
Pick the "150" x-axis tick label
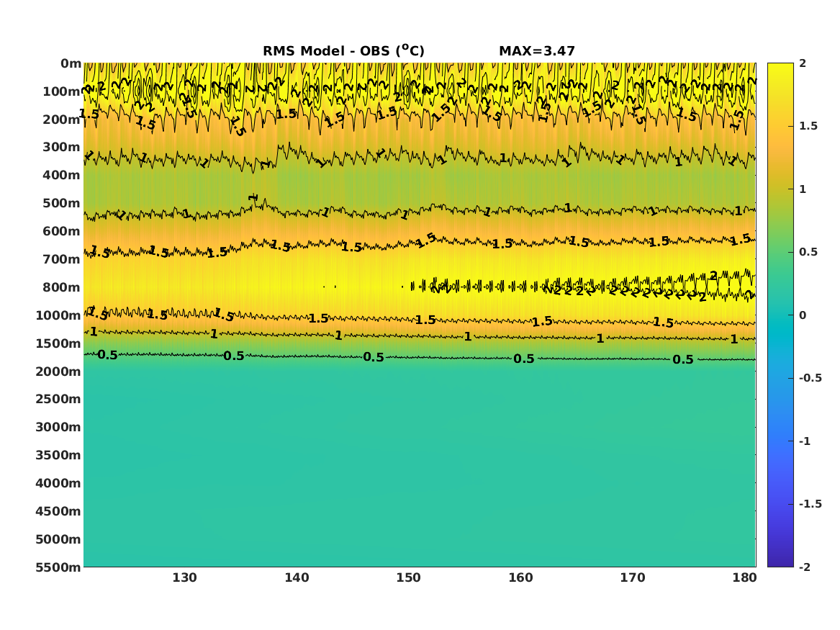[x=409, y=578]
